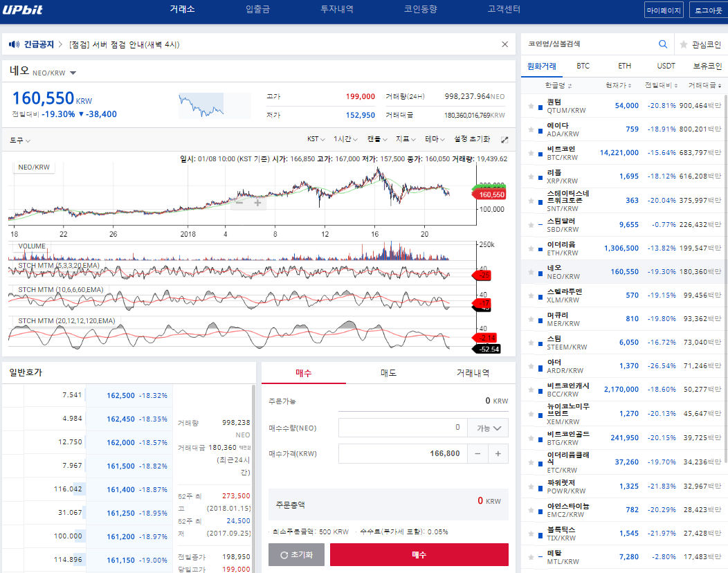Switch to the 원화거래 tab
Screen dimensions: 728x573
[x=542, y=66]
